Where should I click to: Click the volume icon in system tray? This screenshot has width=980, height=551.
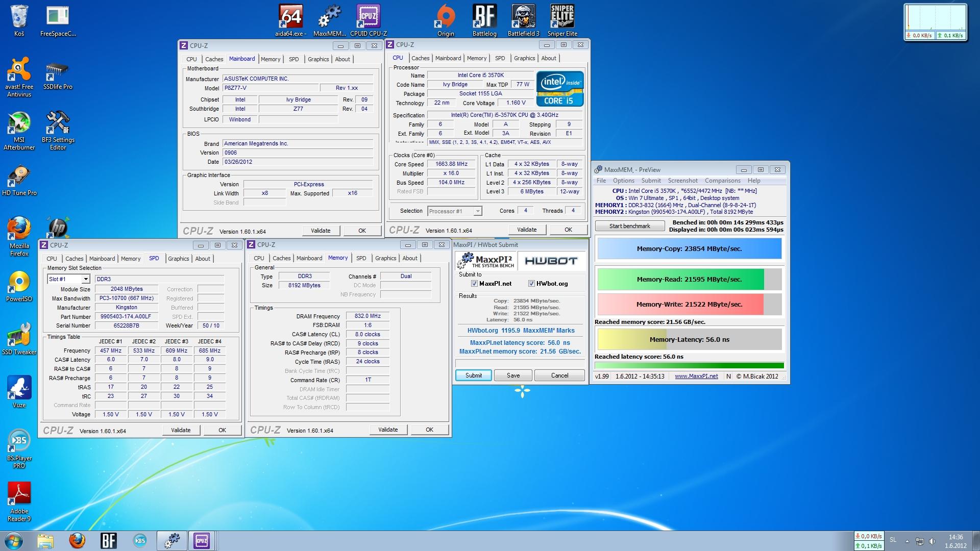point(933,541)
